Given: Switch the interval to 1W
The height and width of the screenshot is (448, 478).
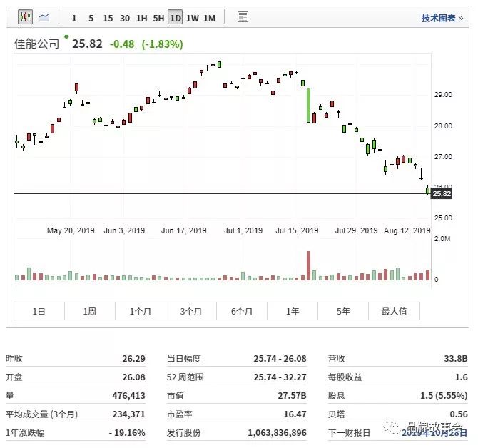Looking at the screenshot, I should (x=193, y=18).
